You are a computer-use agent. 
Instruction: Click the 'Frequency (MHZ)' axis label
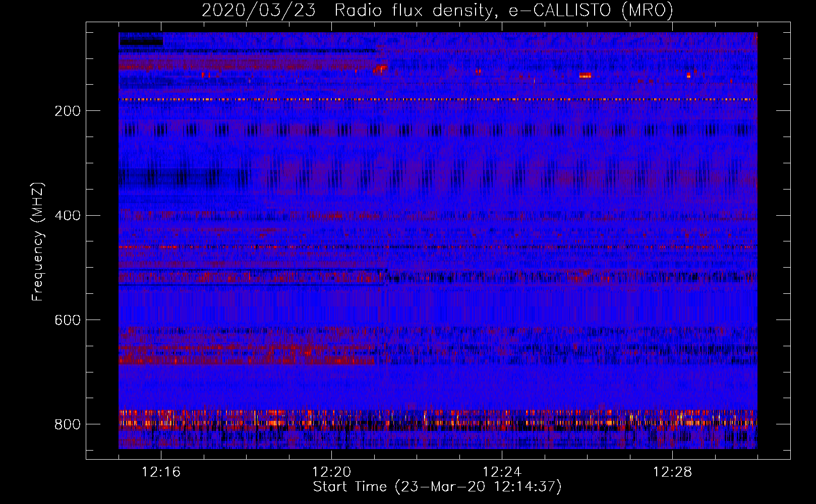38,241
